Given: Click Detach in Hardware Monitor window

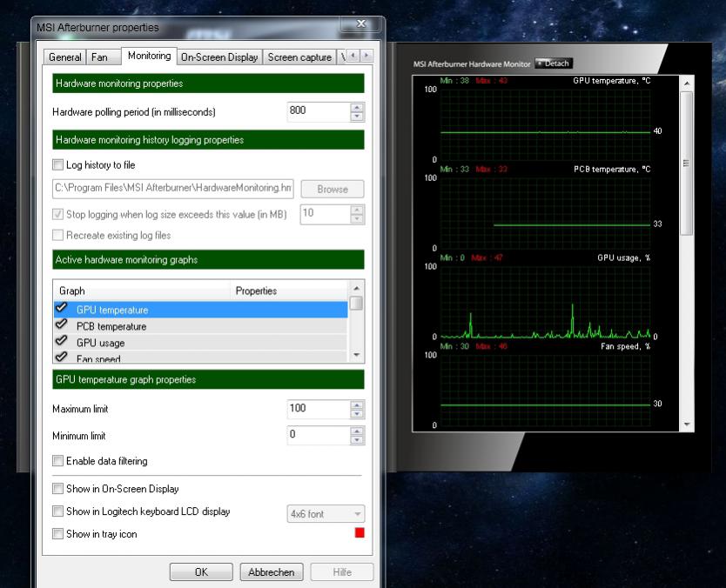Looking at the screenshot, I should (x=554, y=63).
